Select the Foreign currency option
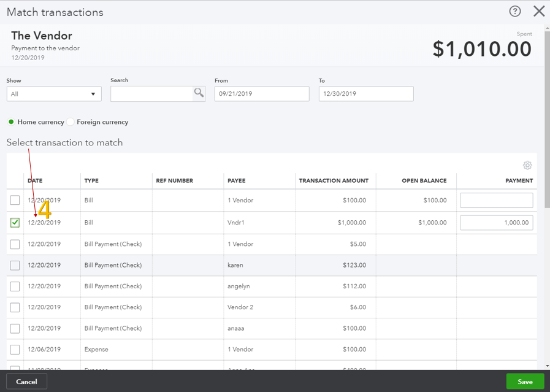 click(70, 122)
